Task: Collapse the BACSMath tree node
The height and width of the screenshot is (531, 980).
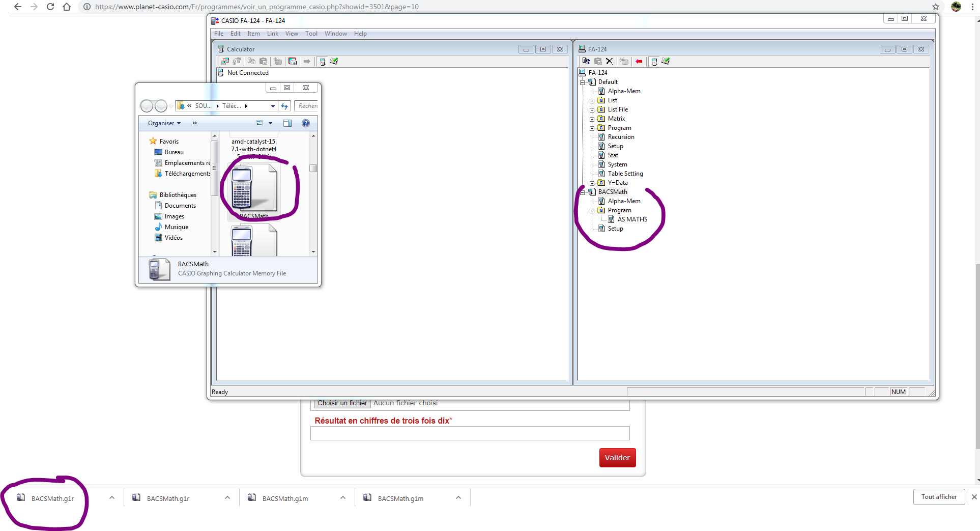Action: click(583, 192)
